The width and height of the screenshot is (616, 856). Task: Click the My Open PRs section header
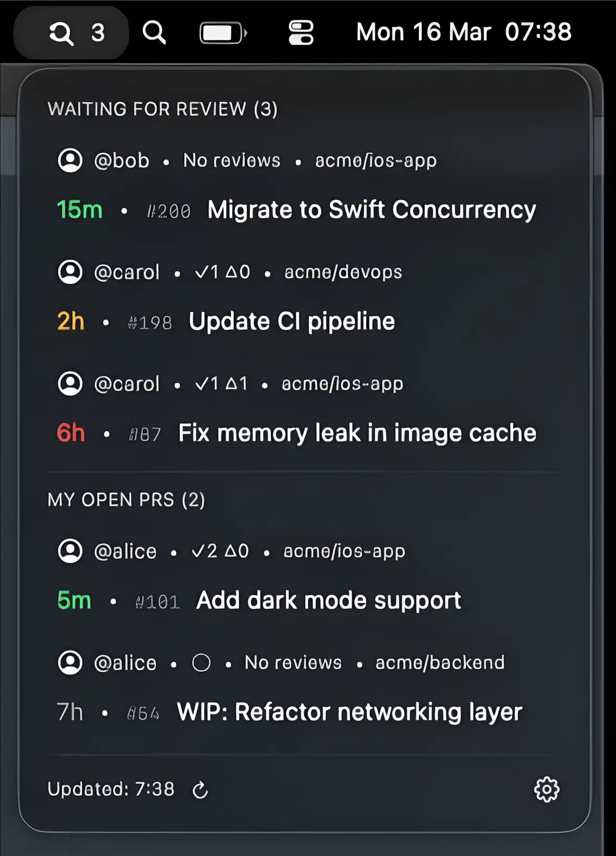pyautogui.click(x=126, y=500)
